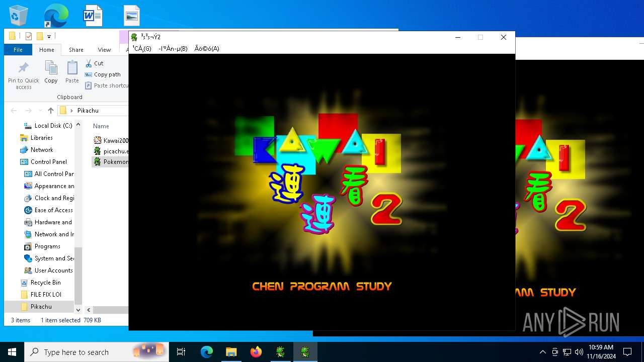Click the Name column header
This screenshot has width=644, height=362.
pos(101,126)
